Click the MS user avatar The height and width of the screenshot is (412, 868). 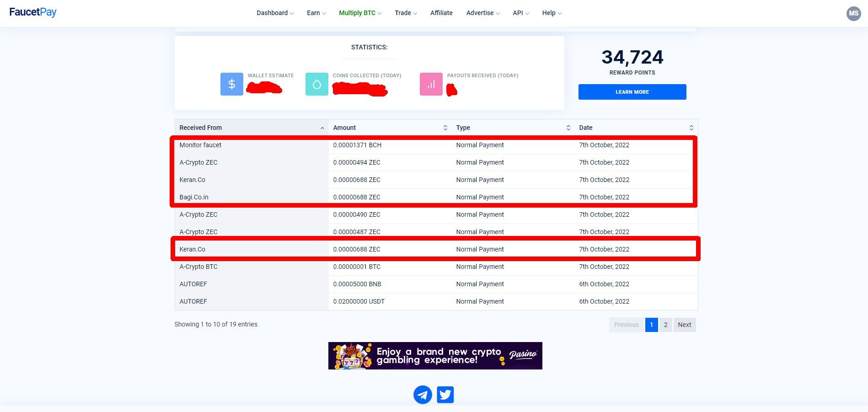click(x=853, y=13)
